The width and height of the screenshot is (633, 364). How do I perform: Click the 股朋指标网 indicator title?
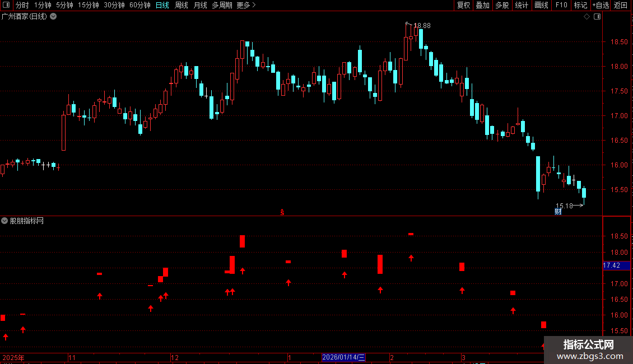27,221
